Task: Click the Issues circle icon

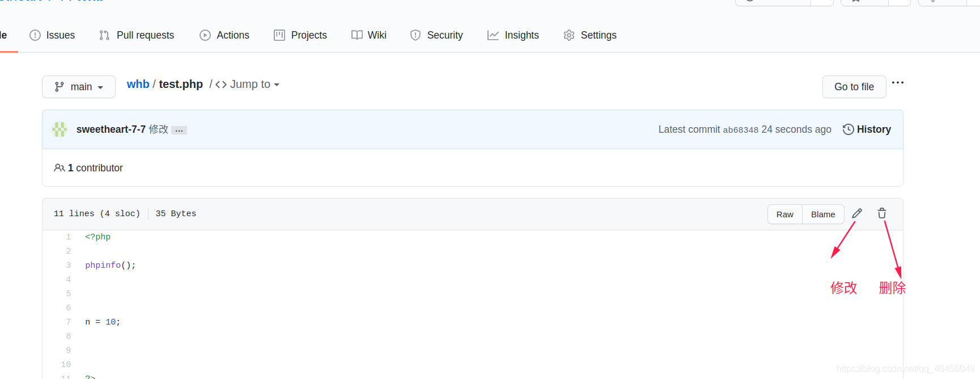Action: tap(35, 35)
